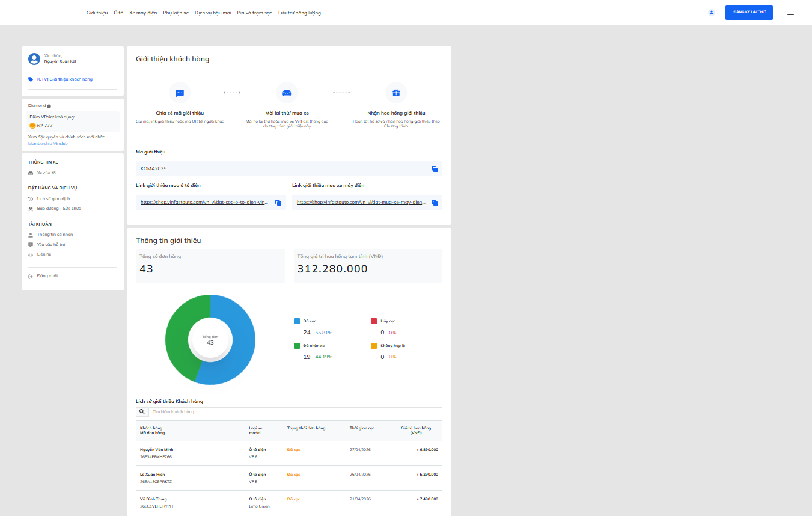Click the message icon above Chia sẻ mã giới thiệu

point(180,93)
